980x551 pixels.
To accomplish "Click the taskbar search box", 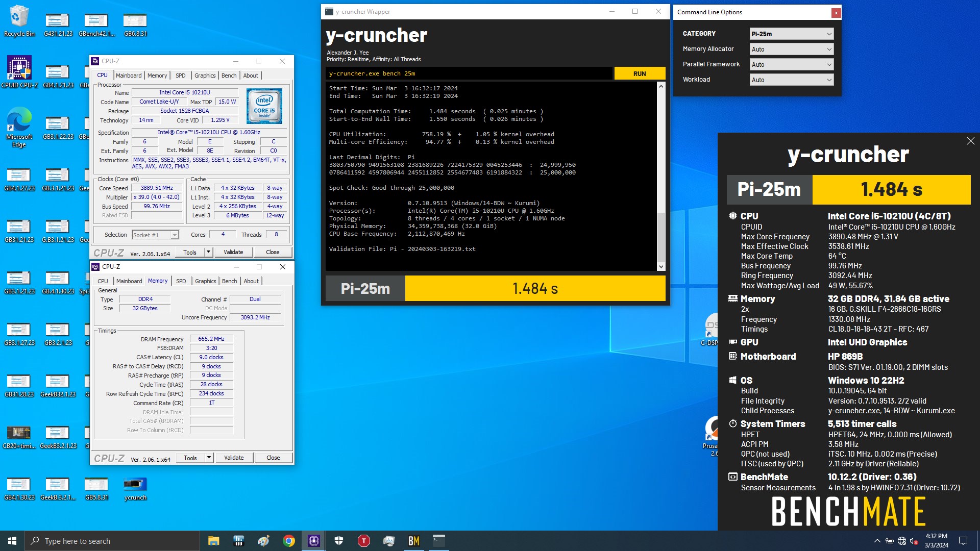I will (112, 541).
